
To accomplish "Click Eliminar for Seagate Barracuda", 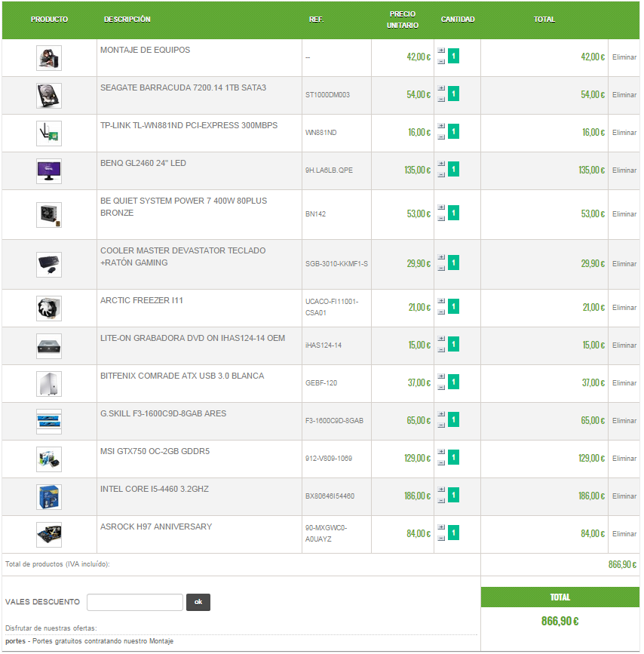I will point(624,95).
